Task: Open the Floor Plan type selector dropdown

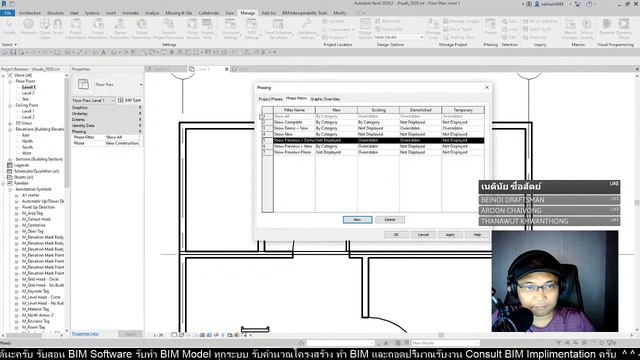Action: pos(107,84)
